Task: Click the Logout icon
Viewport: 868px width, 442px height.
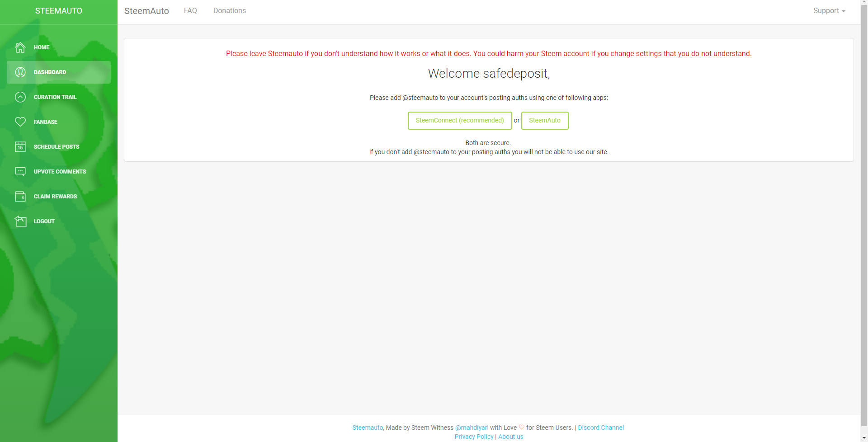Action: click(20, 221)
